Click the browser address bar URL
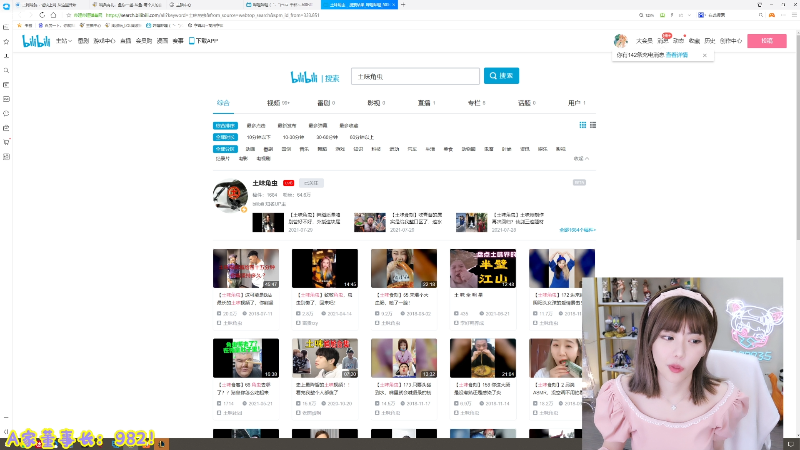800x450 pixels. pos(212,15)
